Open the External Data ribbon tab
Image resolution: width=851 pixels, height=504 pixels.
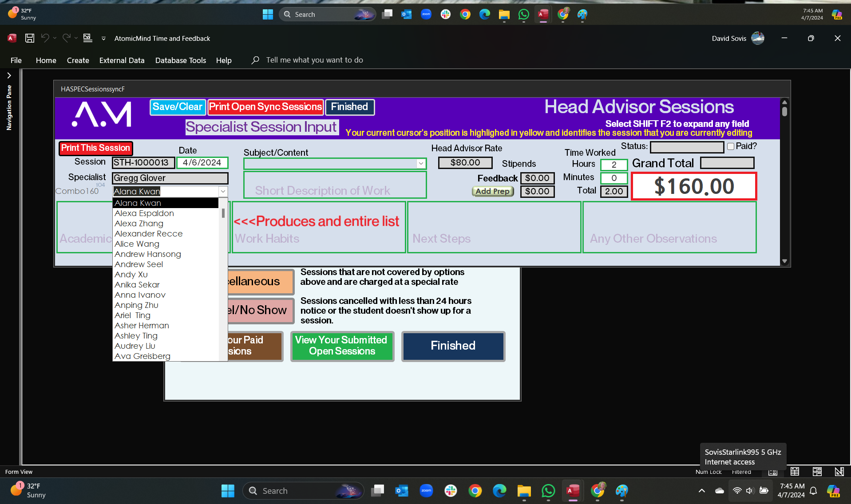(x=122, y=60)
